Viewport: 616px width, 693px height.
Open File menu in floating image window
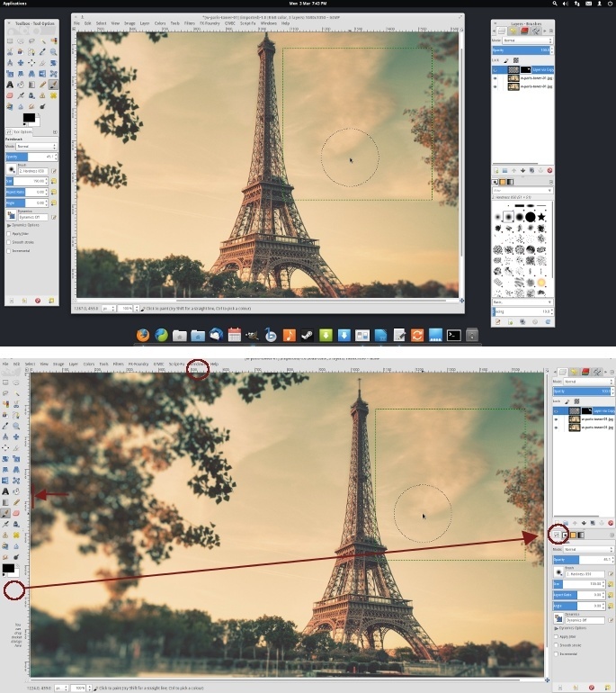tap(76, 23)
